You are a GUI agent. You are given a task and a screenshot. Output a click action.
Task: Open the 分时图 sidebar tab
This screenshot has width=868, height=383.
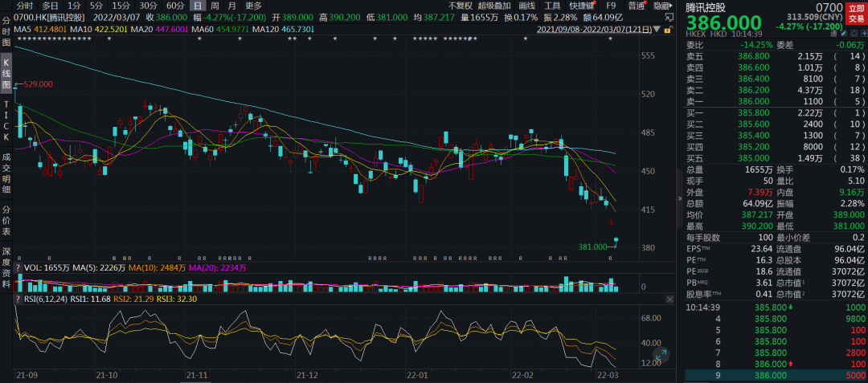tap(6, 33)
